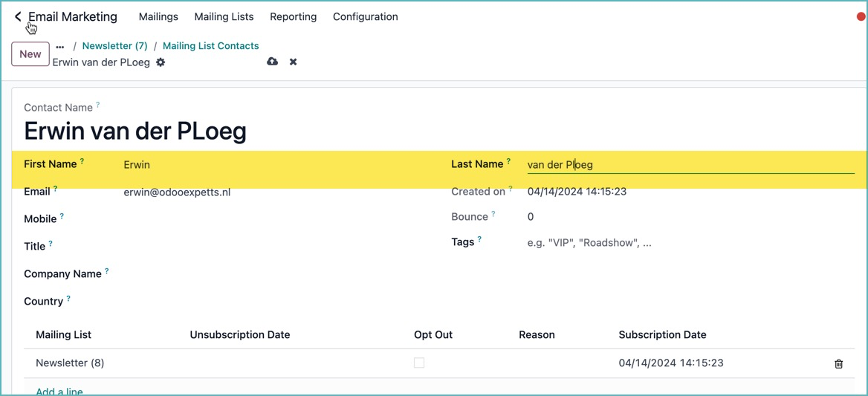Discard changes with the X icon
The width and height of the screenshot is (868, 396).
click(294, 62)
